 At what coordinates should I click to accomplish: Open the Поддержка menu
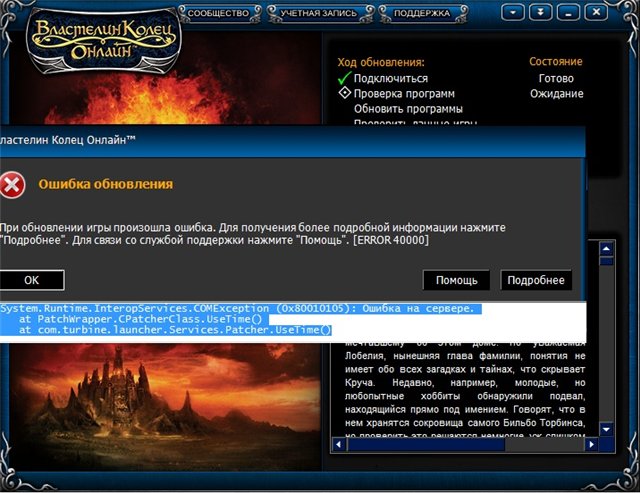(x=420, y=13)
